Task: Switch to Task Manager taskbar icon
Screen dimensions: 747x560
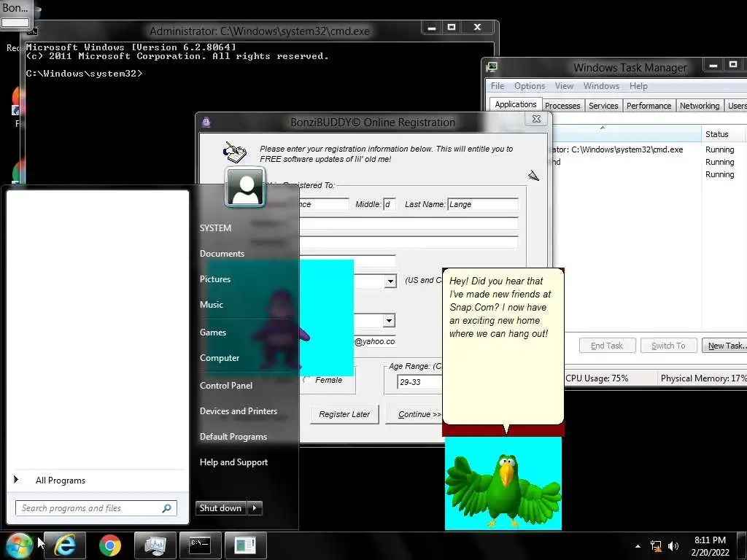Action: pos(155,545)
